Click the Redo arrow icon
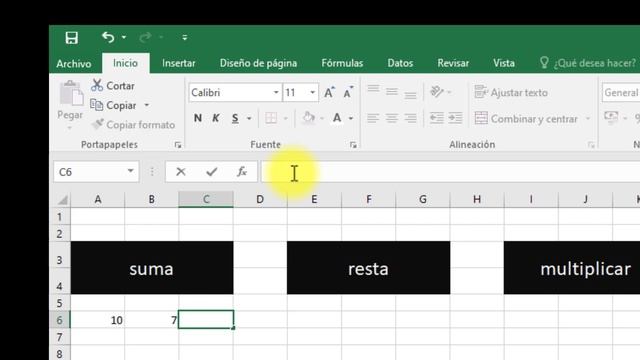 (x=145, y=38)
